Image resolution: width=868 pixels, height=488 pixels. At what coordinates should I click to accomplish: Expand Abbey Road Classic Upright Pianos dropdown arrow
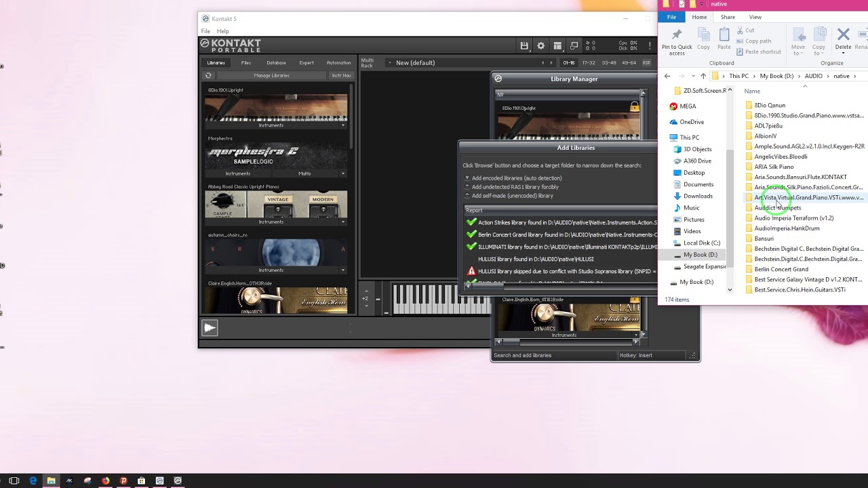pos(343,222)
